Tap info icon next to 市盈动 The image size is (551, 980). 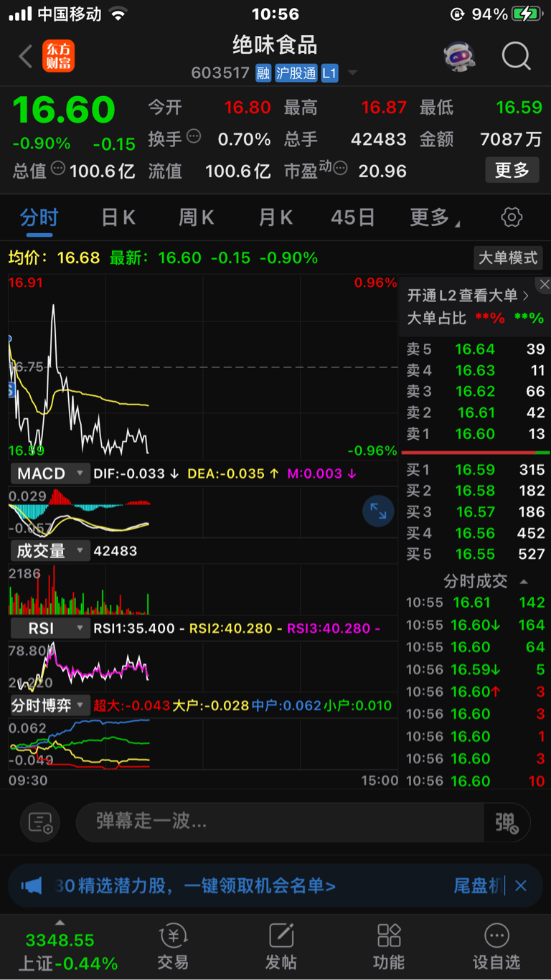tap(341, 169)
